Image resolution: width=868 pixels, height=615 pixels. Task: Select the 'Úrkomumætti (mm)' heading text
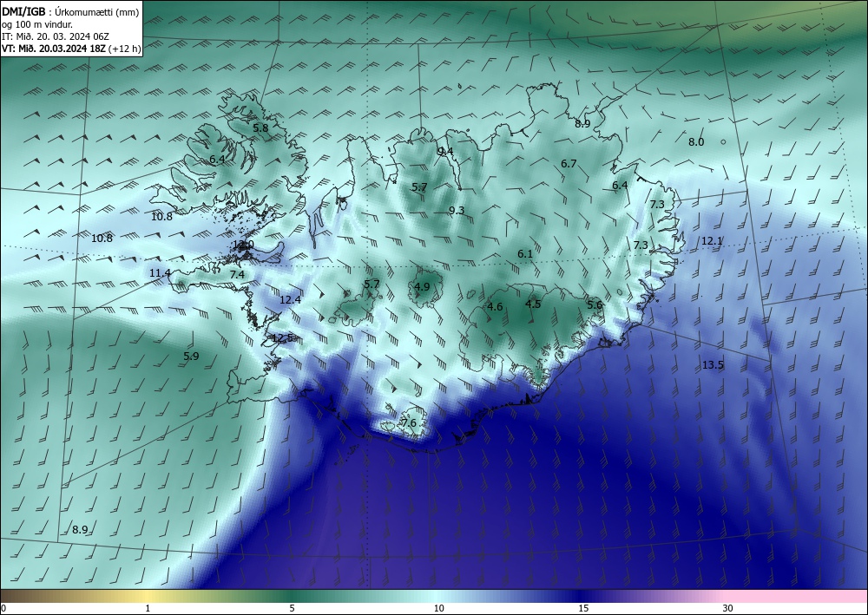click(x=97, y=12)
